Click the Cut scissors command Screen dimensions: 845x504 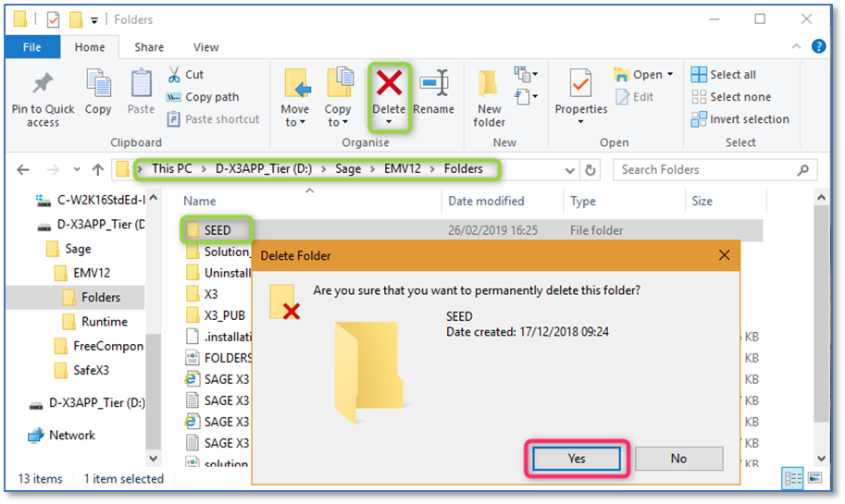pyautogui.click(x=185, y=74)
